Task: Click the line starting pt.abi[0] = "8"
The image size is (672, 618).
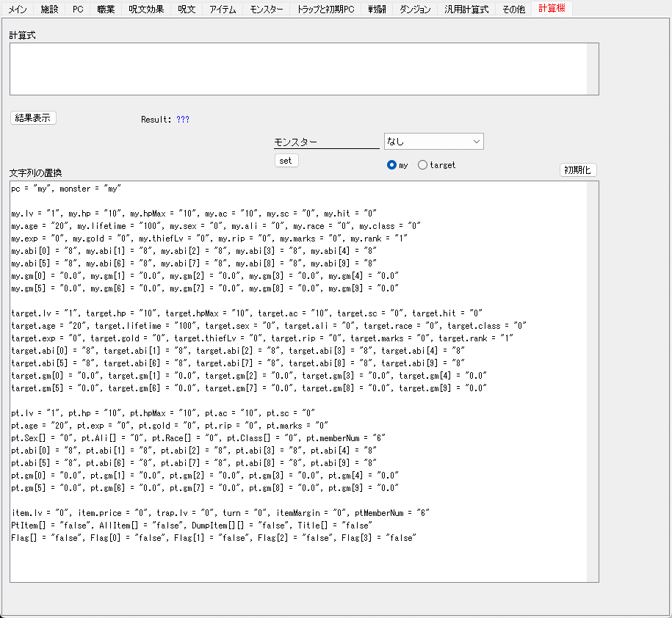Action: pyautogui.click(x=194, y=451)
